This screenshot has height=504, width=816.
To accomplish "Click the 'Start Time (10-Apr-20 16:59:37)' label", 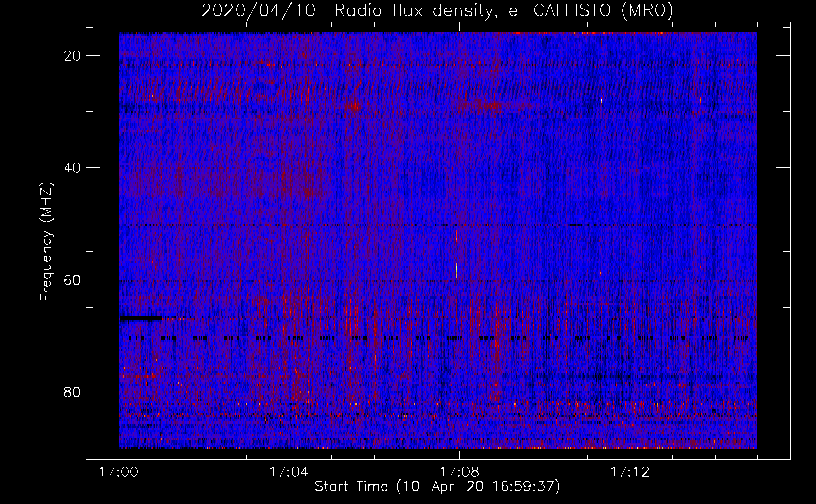I will 437,487.
